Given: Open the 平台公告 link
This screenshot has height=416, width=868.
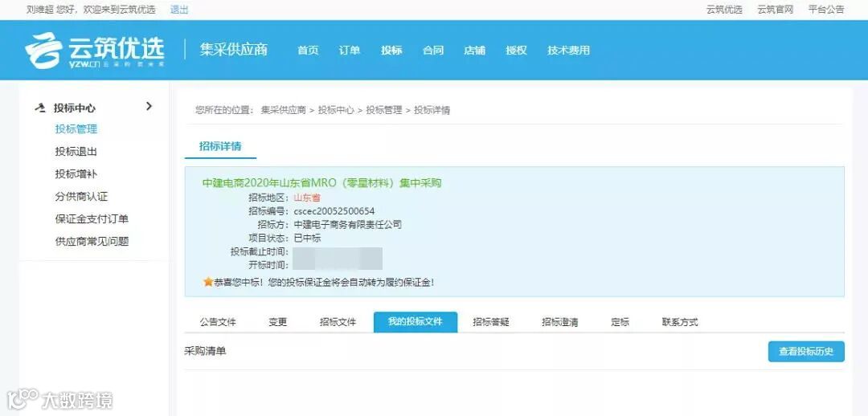Looking at the screenshot, I should pos(826,10).
